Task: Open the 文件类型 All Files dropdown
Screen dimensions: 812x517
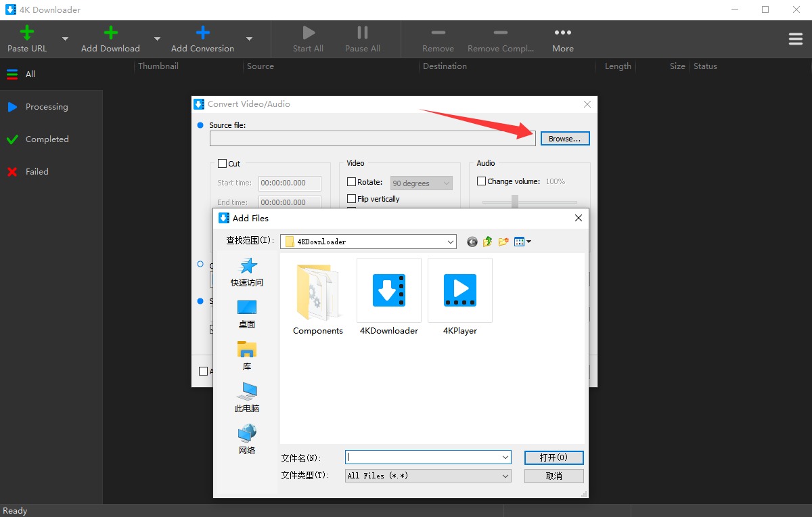Action: pyautogui.click(x=428, y=476)
